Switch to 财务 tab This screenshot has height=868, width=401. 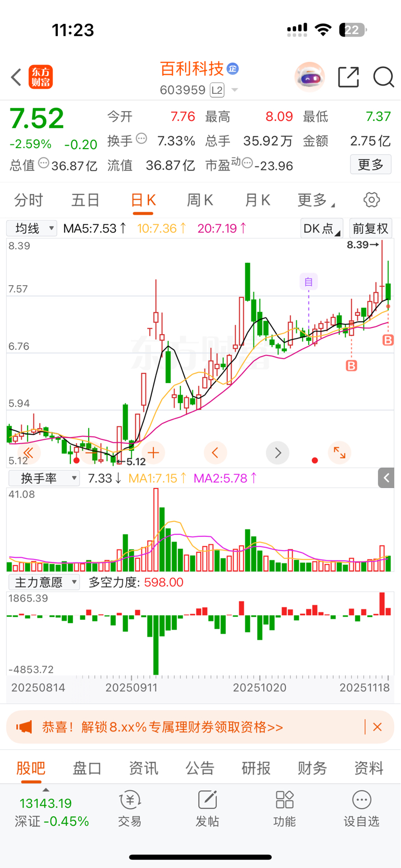(x=312, y=768)
